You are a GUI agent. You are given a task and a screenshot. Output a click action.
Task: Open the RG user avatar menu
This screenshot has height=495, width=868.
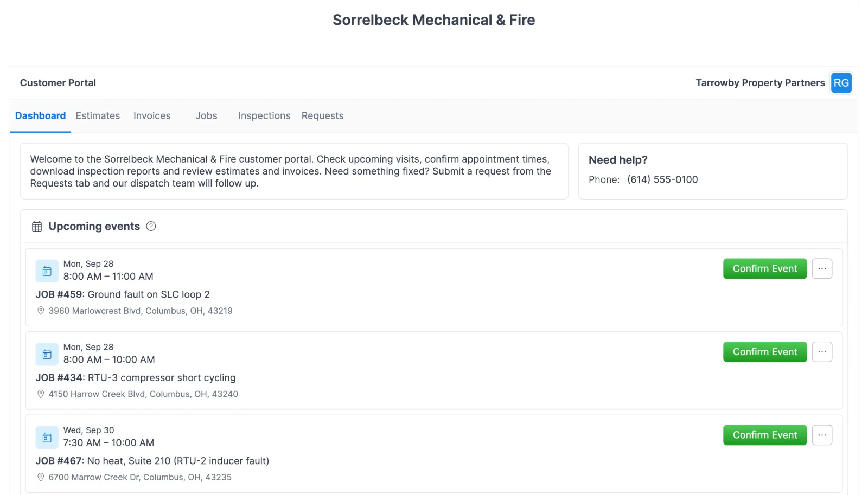(x=841, y=83)
